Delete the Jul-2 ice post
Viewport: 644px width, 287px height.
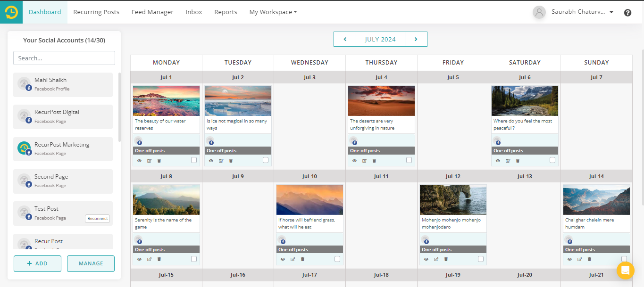231,161
